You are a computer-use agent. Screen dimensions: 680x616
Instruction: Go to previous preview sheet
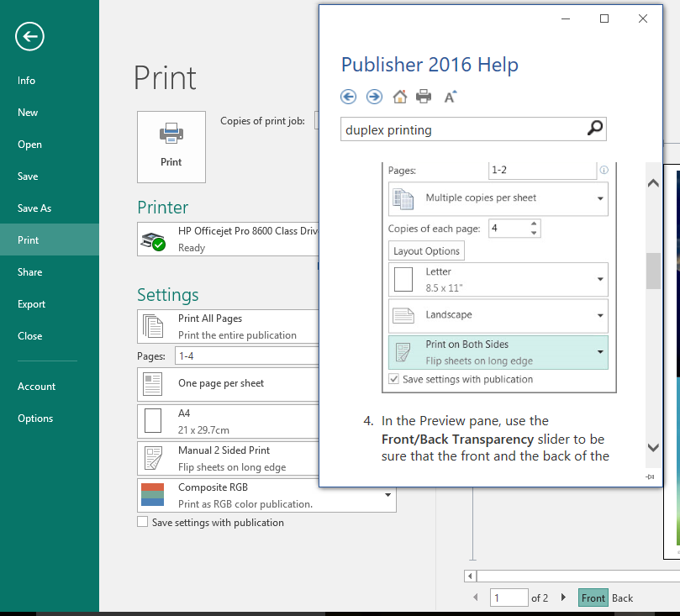pyautogui.click(x=476, y=598)
